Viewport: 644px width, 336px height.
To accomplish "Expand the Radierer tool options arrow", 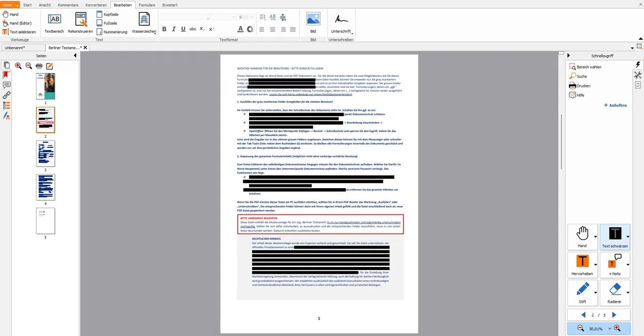I will (628, 293).
